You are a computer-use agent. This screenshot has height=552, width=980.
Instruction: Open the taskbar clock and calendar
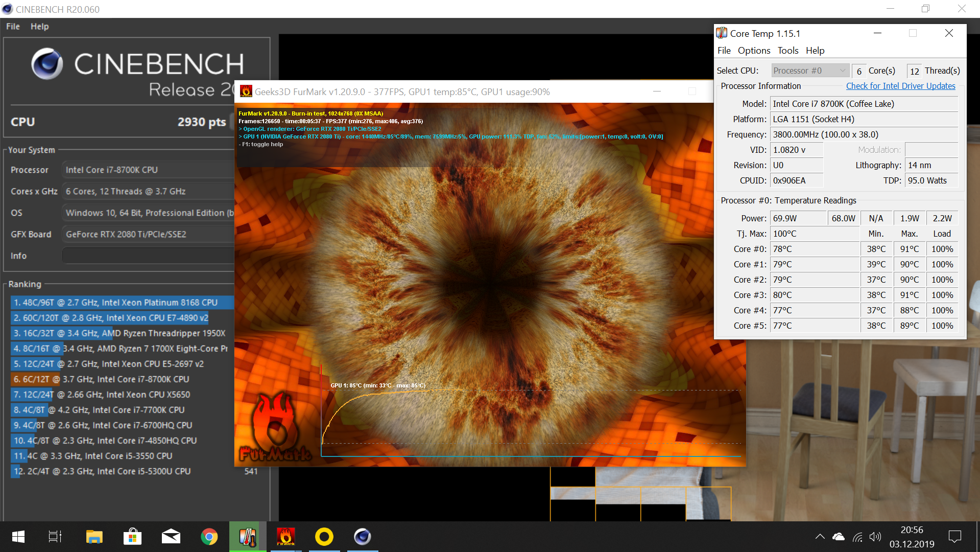[x=912, y=537]
